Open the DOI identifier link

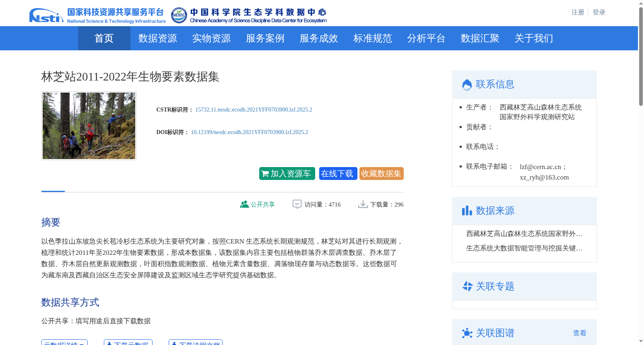pos(250,132)
